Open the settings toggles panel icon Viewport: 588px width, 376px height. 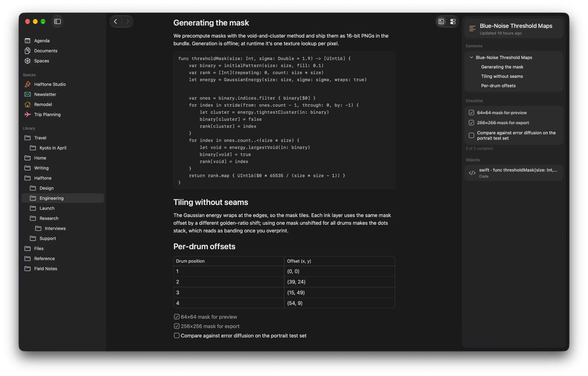[x=453, y=21]
